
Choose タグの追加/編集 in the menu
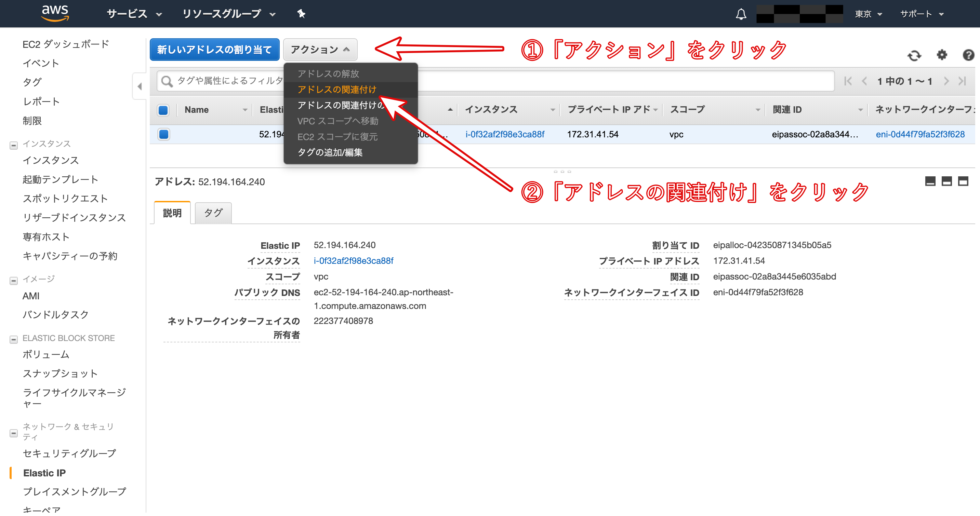tap(330, 152)
